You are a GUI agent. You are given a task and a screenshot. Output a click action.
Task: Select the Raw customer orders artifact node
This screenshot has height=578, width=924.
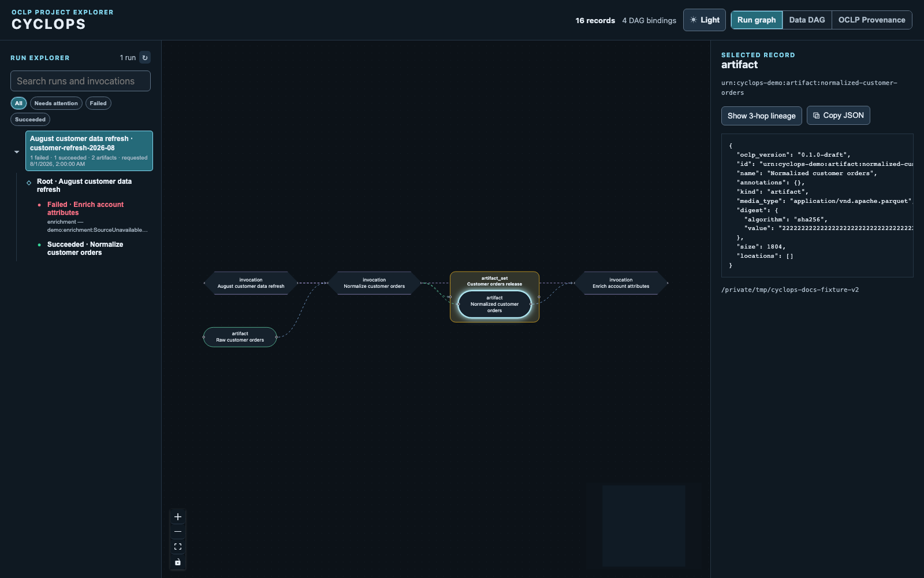pyautogui.click(x=240, y=337)
